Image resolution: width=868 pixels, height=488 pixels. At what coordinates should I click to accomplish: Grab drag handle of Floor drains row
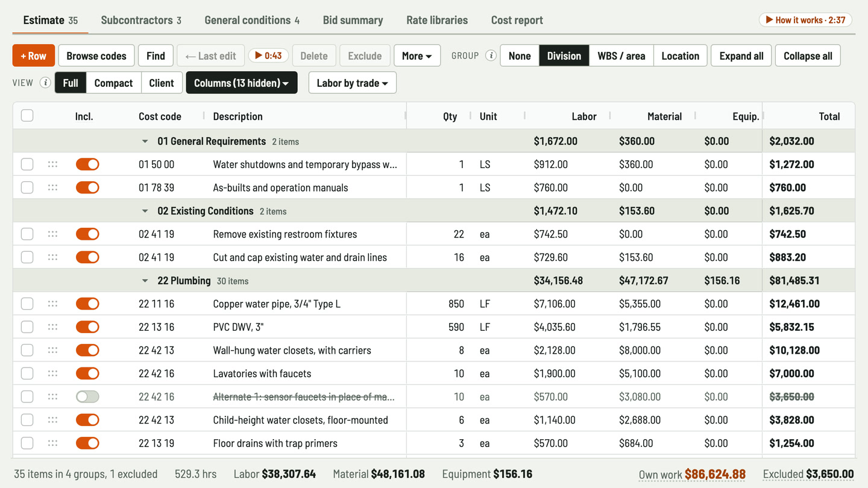52,443
